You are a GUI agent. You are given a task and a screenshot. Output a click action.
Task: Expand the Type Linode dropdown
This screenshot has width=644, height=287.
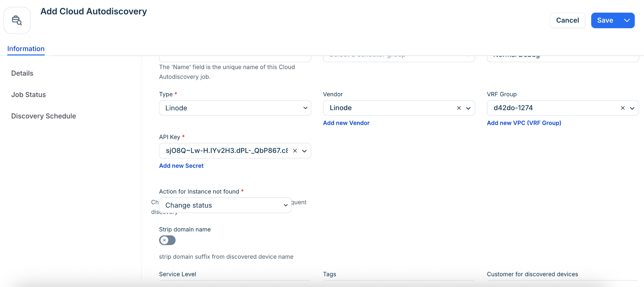[x=235, y=108]
